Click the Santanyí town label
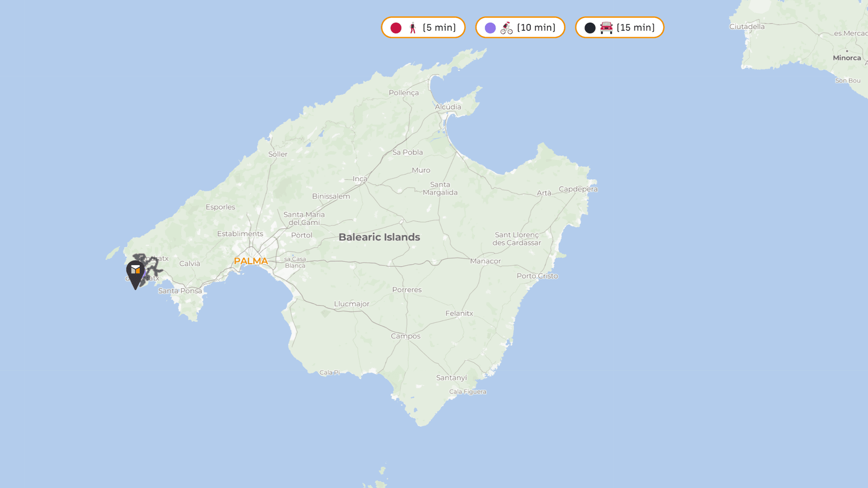Image resolution: width=868 pixels, height=488 pixels. coord(452,378)
